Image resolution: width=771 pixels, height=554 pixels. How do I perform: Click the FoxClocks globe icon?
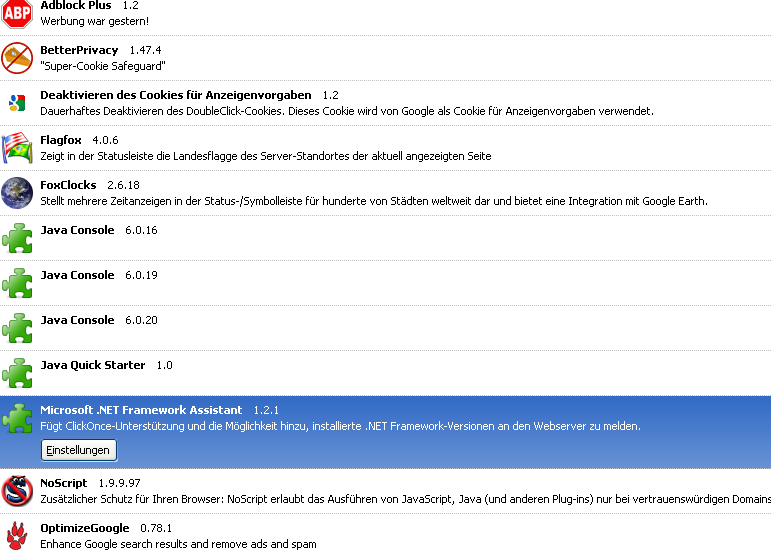coord(17,193)
